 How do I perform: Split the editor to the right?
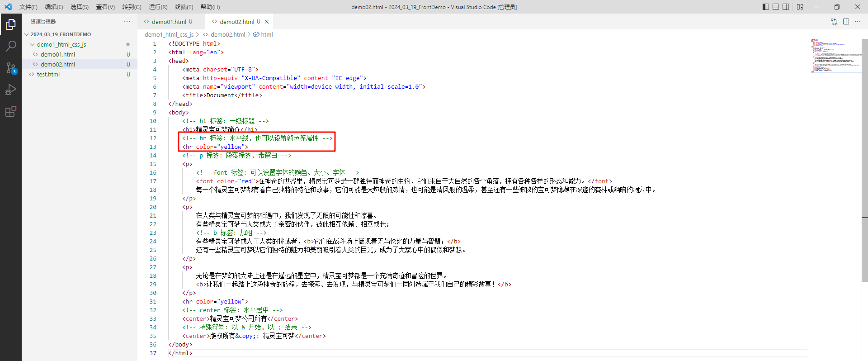pyautogui.click(x=846, y=22)
